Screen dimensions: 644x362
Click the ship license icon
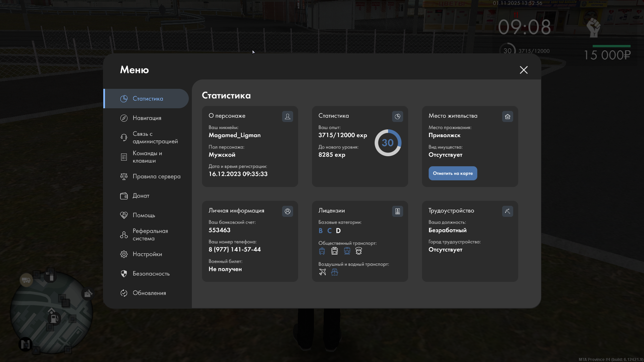point(334,272)
